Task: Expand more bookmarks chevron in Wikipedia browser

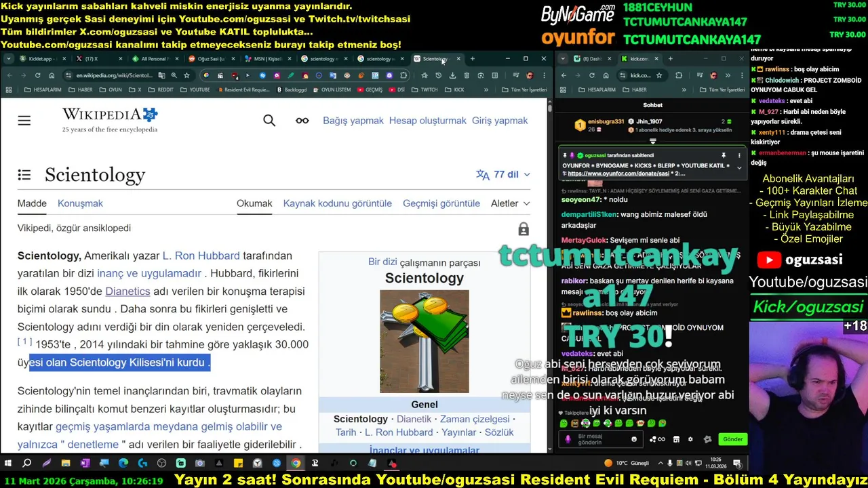Action: tap(486, 89)
